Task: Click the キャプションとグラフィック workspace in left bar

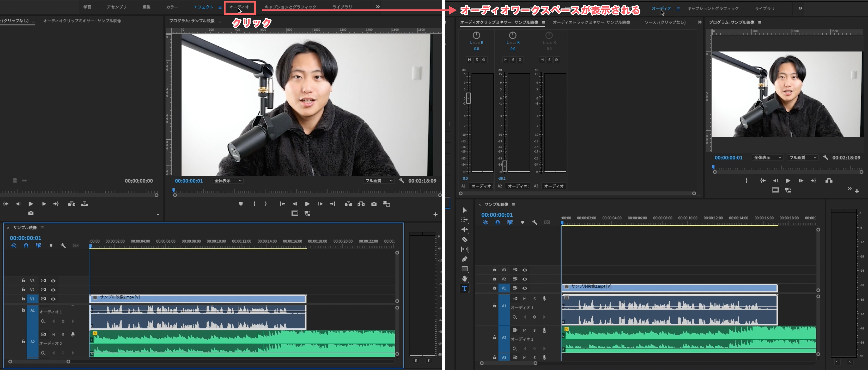Action: 290,7
